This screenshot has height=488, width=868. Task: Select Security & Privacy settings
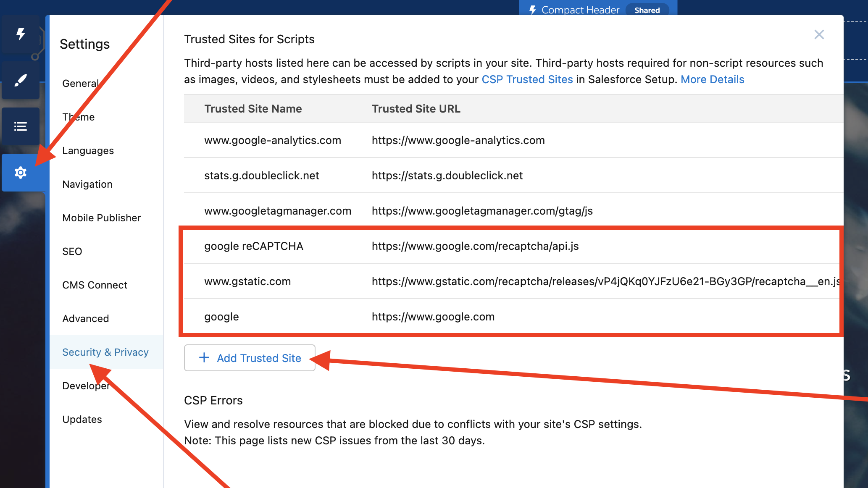105,352
